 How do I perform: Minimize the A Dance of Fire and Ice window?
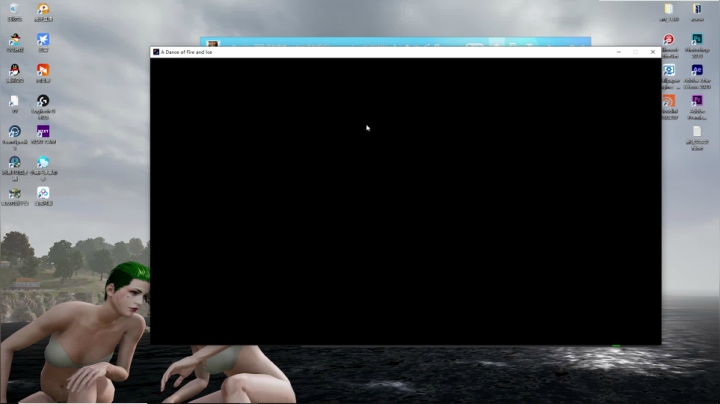coord(619,52)
